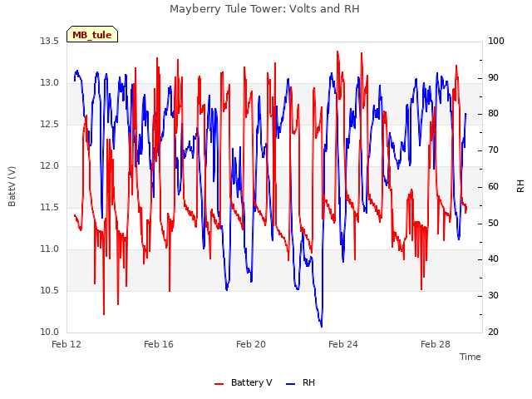Click the 50 RH tick label
Screen dimensions: 532x399
click(x=493, y=224)
